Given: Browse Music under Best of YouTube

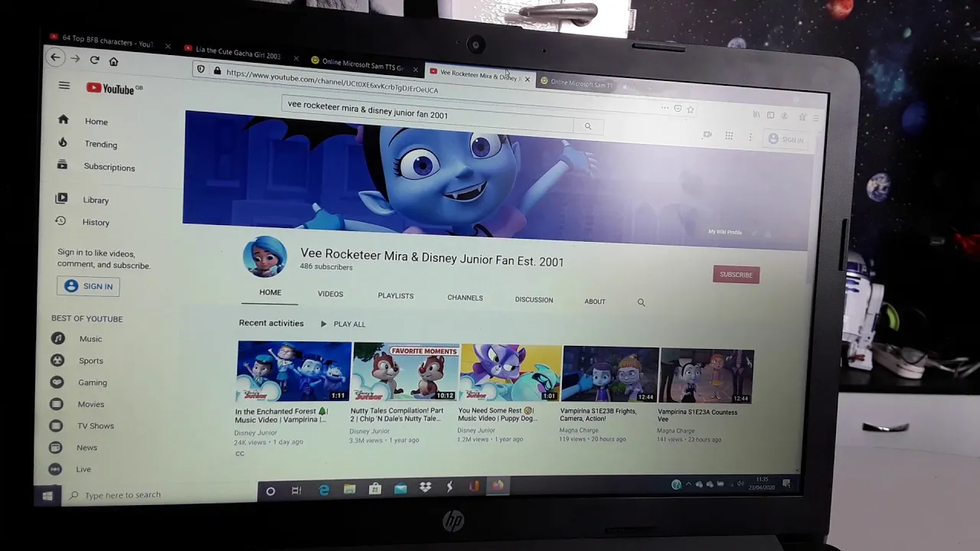Looking at the screenshot, I should (77, 338).
